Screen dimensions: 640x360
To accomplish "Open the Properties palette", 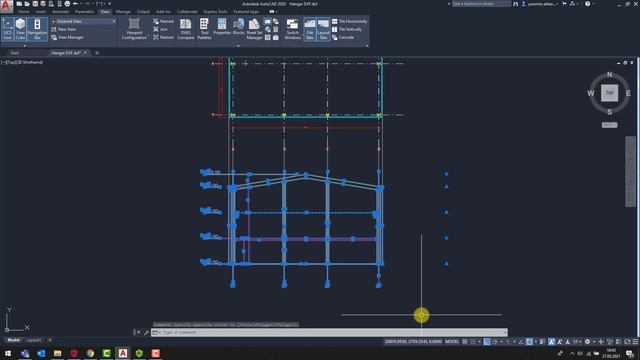I will 222,27.
